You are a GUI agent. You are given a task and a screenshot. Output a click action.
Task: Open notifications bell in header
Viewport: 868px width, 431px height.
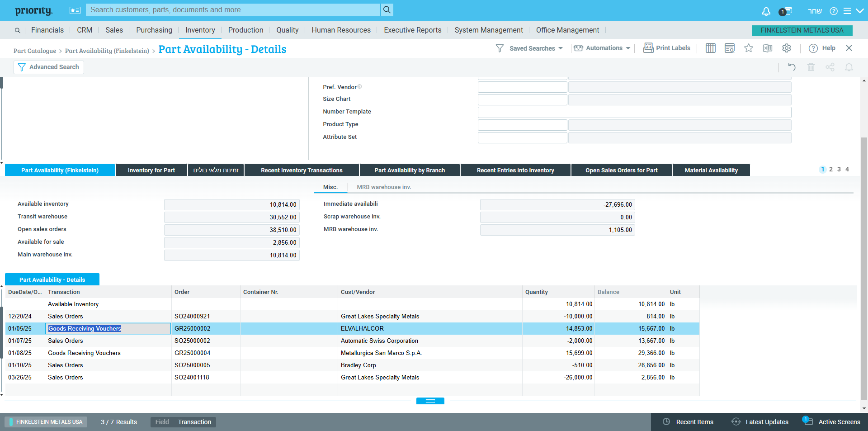click(x=766, y=11)
